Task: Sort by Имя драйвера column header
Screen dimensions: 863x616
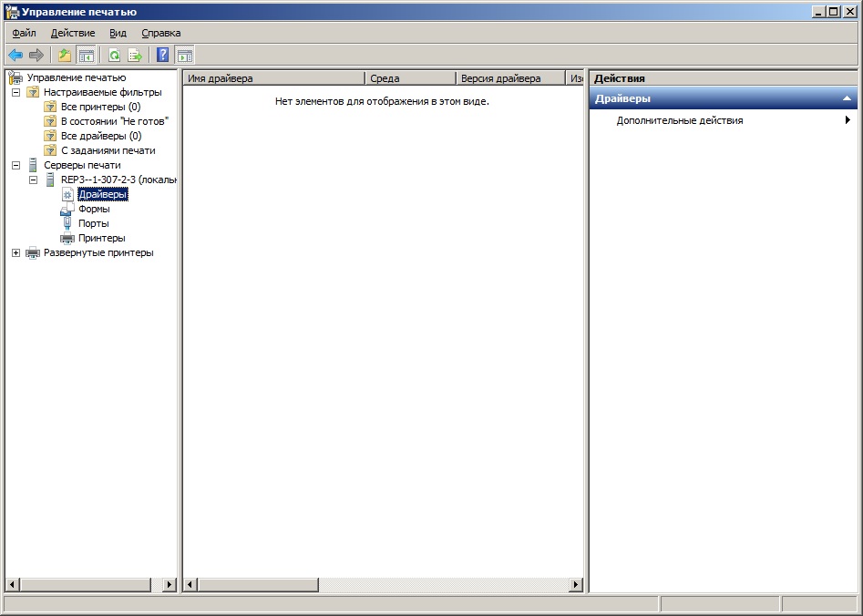Action: tap(274, 78)
